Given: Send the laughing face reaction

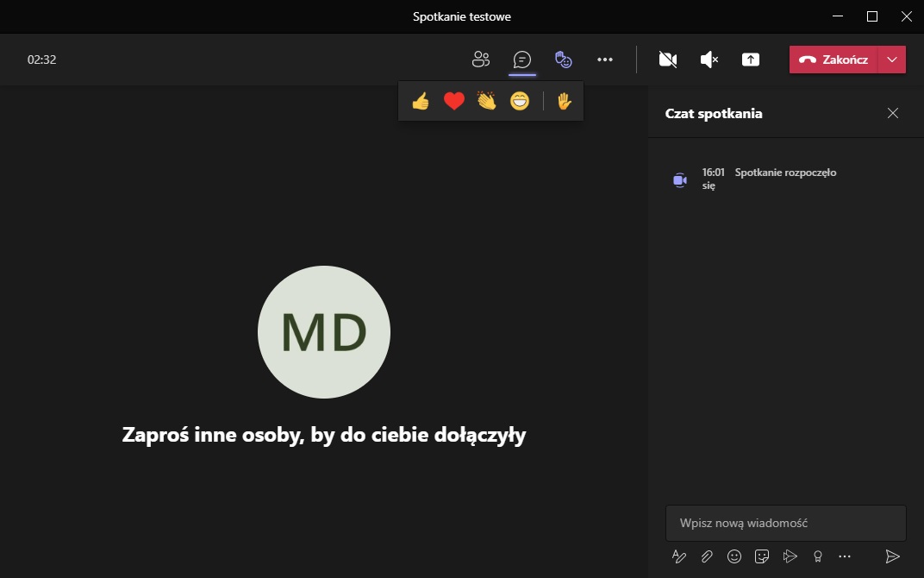Looking at the screenshot, I should tap(520, 102).
